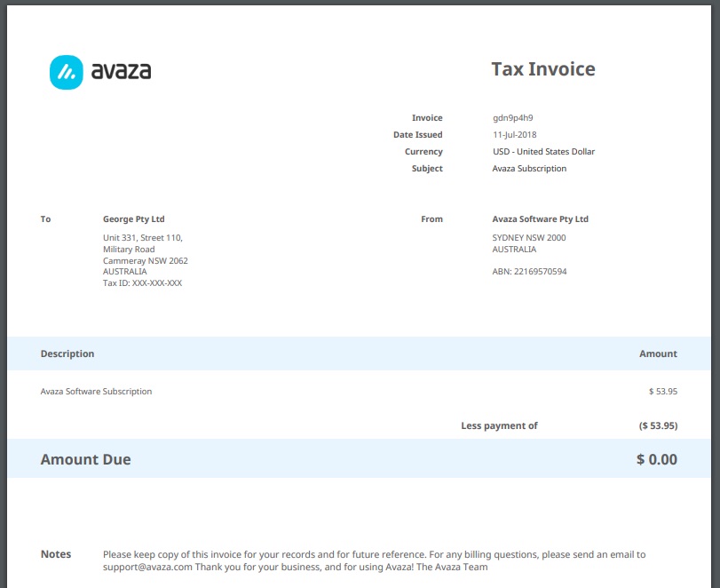Click the Avaza Subscription subject value

(529, 169)
